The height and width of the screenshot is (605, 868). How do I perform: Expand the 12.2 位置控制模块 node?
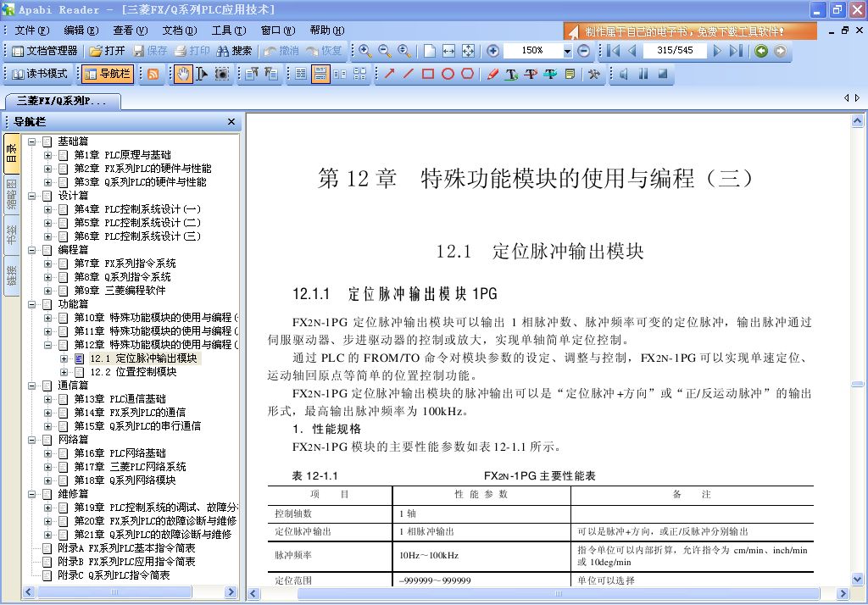pos(64,372)
